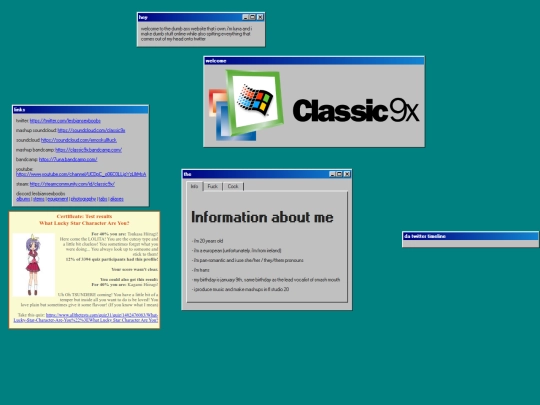This screenshot has height=405, width=540.
Task: Follow the albums link in links window
Action: [23, 199]
